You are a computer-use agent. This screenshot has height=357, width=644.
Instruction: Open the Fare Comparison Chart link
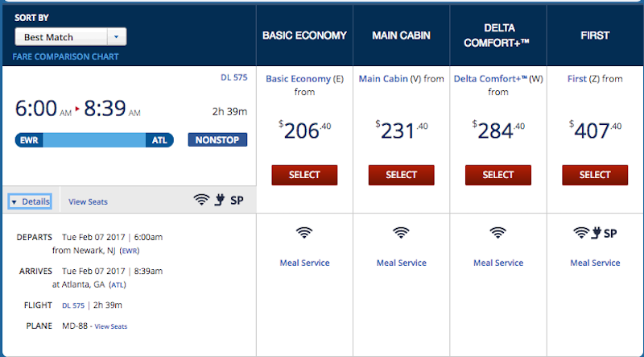(65, 56)
